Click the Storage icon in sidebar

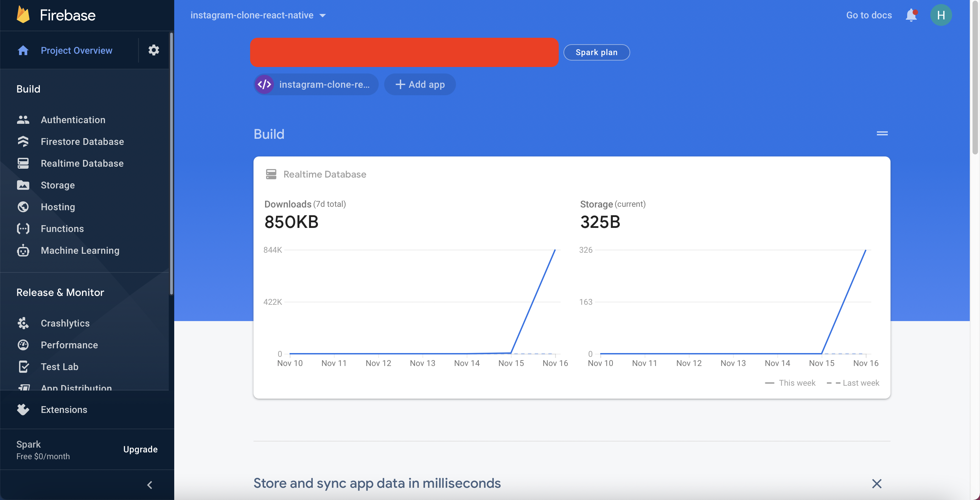pos(22,185)
